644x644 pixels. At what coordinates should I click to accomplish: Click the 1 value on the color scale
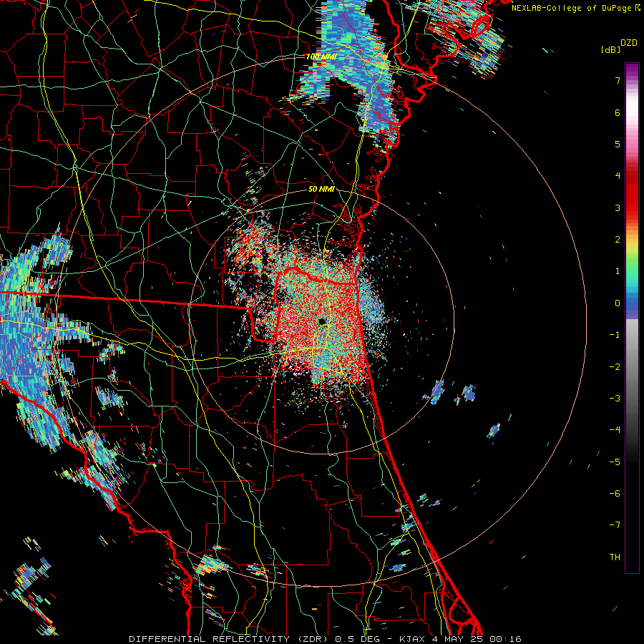point(618,271)
